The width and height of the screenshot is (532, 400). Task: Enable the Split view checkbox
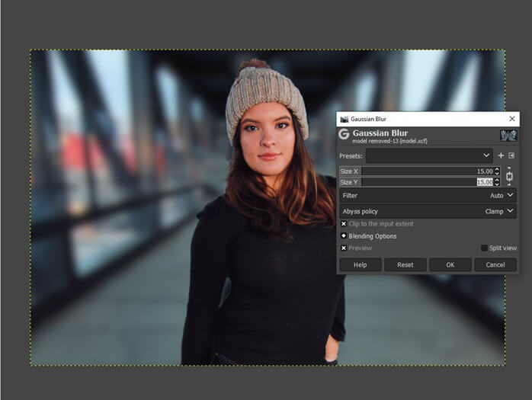(x=484, y=248)
